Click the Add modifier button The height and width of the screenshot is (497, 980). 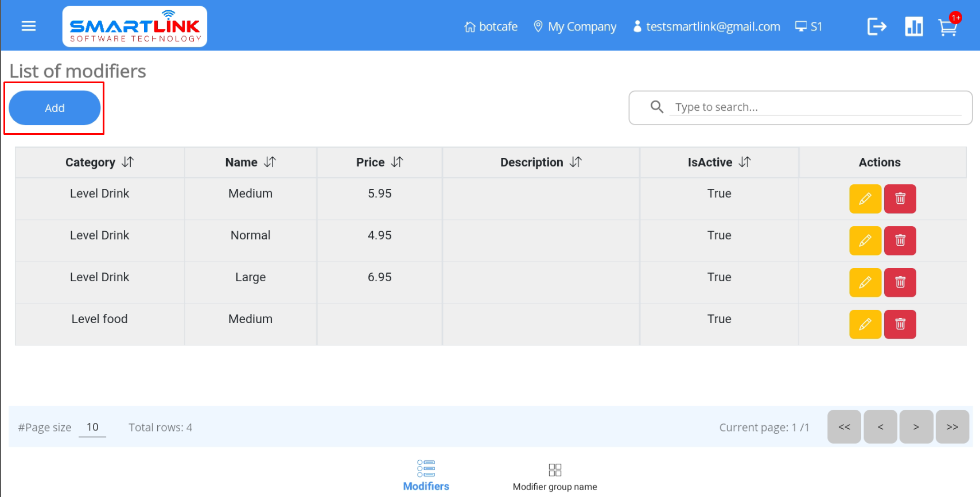pos(55,108)
